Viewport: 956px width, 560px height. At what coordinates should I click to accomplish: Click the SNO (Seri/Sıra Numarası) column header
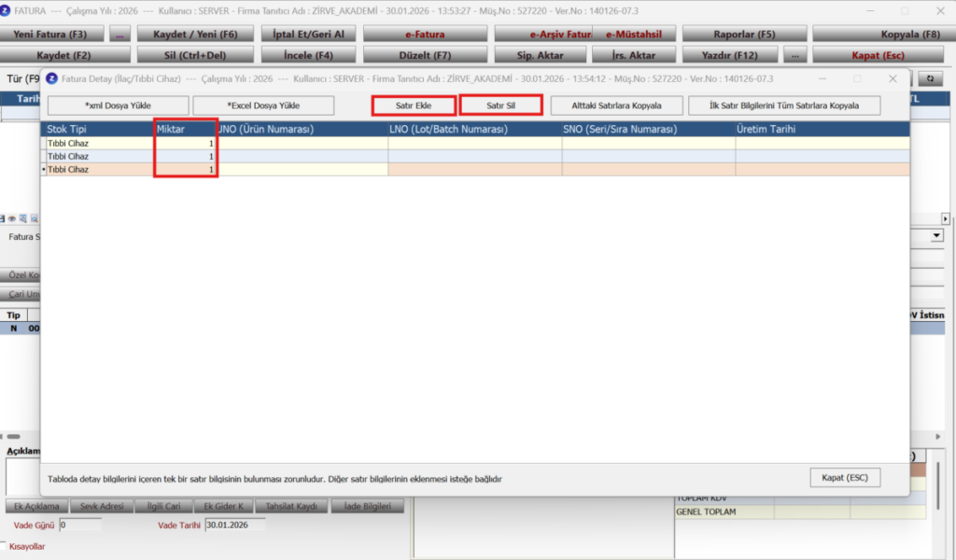tap(648, 129)
